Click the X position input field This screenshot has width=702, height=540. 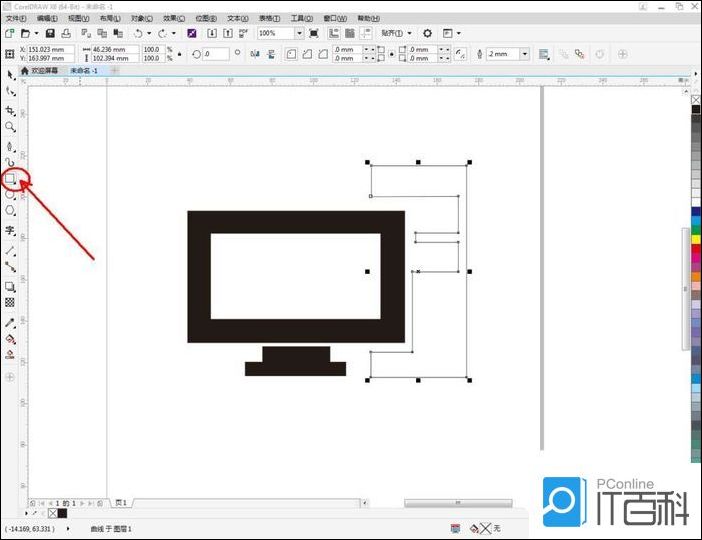point(43,48)
